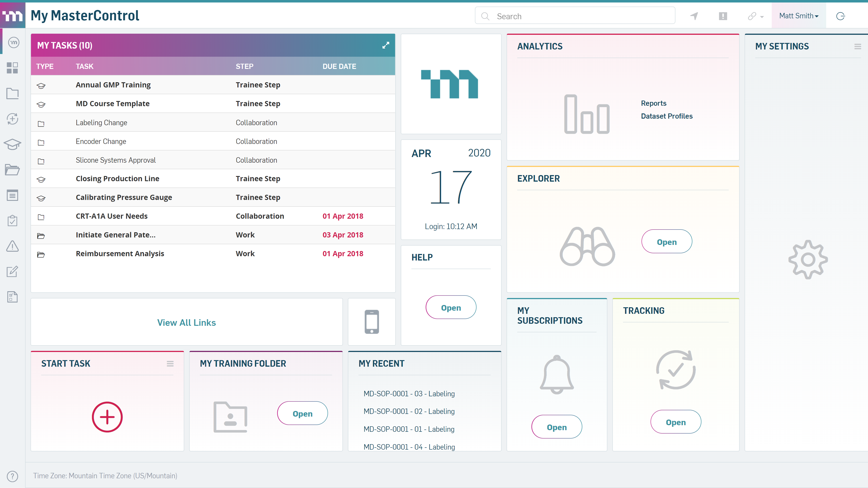Select Reports under Analytics section
Viewport: 868px width, 488px height.
(653, 103)
